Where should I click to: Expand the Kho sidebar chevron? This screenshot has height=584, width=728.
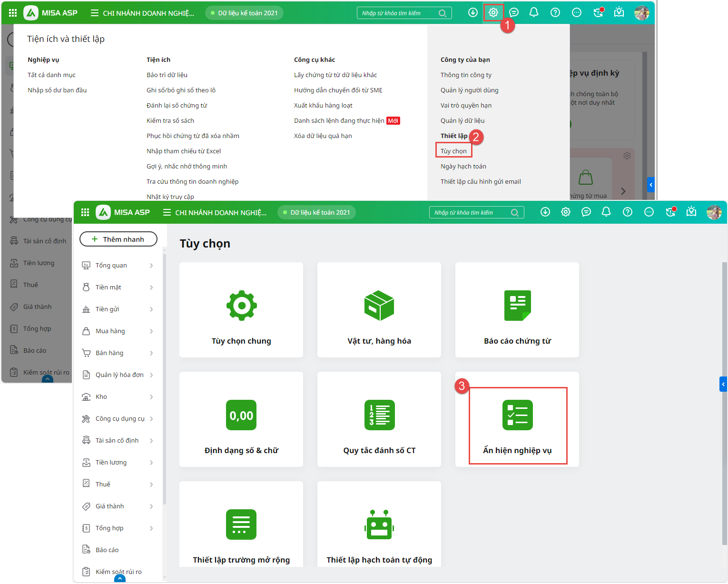point(151,397)
